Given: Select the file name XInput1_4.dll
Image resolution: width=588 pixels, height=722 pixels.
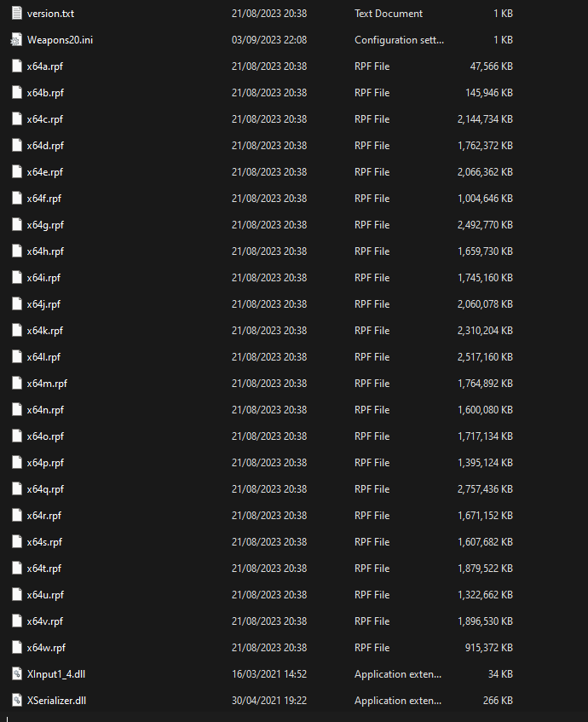Looking at the screenshot, I should pyautogui.click(x=56, y=674).
